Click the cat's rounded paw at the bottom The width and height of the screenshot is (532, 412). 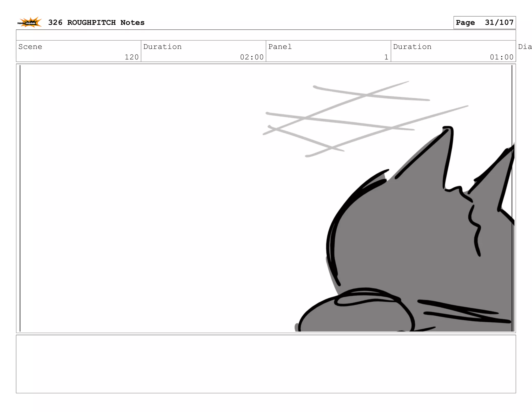tap(356, 316)
